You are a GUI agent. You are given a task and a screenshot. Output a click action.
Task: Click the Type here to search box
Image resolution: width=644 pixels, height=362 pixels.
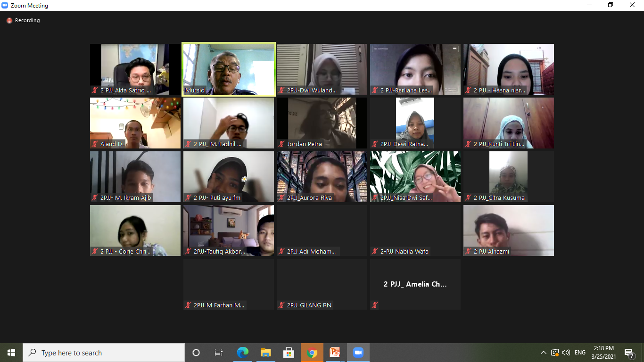(x=104, y=353)
